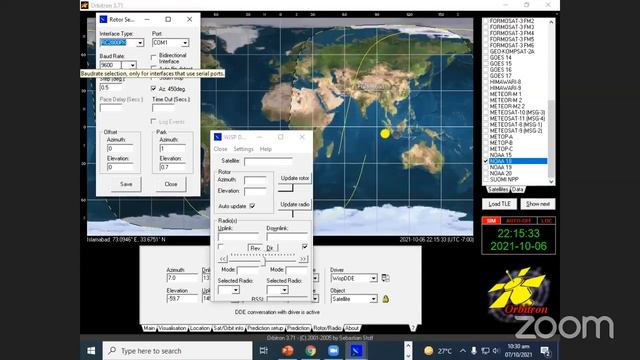Open the Prediction setup tab
The width and height of the screenshot is (640, 360).
[x=265, y=328]
